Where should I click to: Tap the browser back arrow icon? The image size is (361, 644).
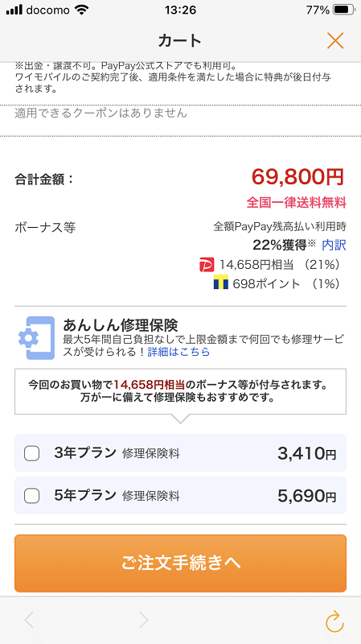(x=29, y=620)
